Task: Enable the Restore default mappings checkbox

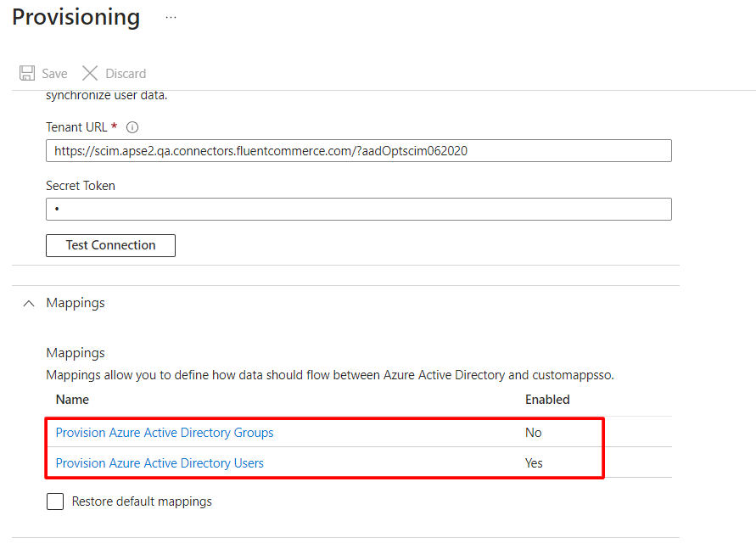Action: tap(55, 501)
